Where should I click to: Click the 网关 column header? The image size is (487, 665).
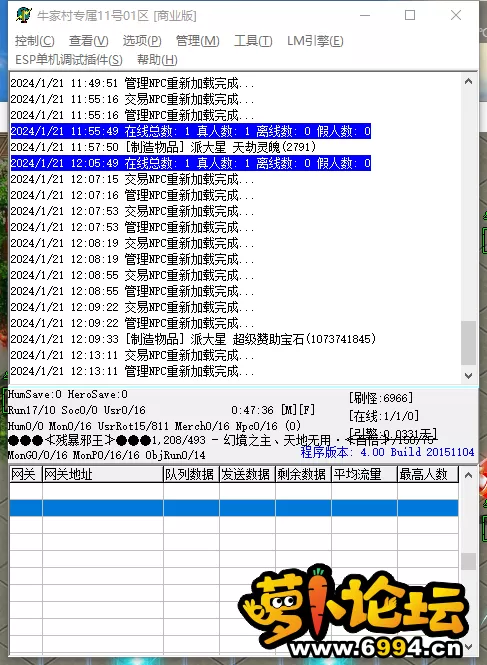point(25,474)
